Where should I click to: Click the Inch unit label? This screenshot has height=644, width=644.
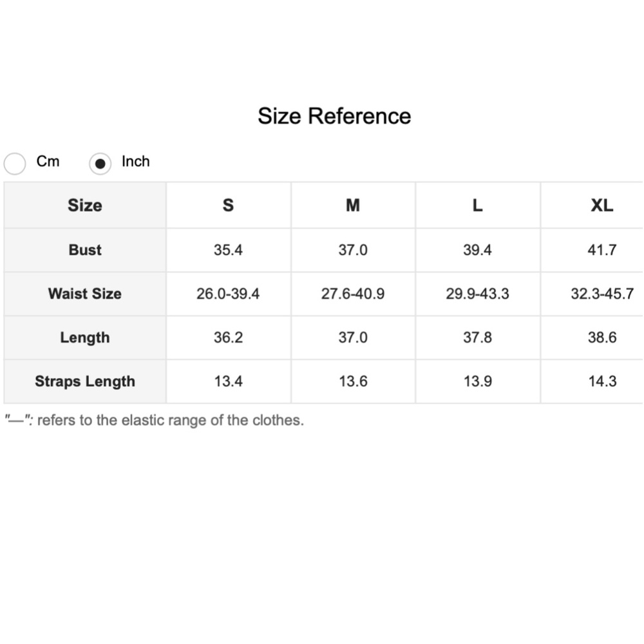click(135, 162)
